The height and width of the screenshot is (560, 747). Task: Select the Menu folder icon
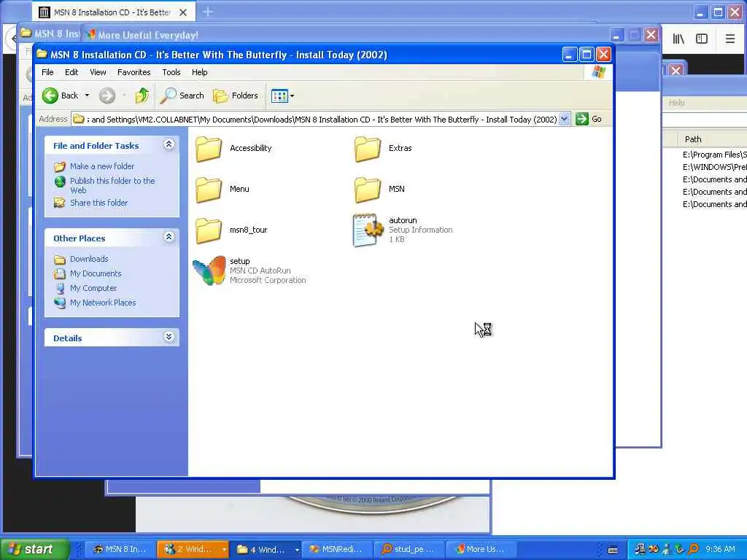pyautogui.click(x=209, y=190)
